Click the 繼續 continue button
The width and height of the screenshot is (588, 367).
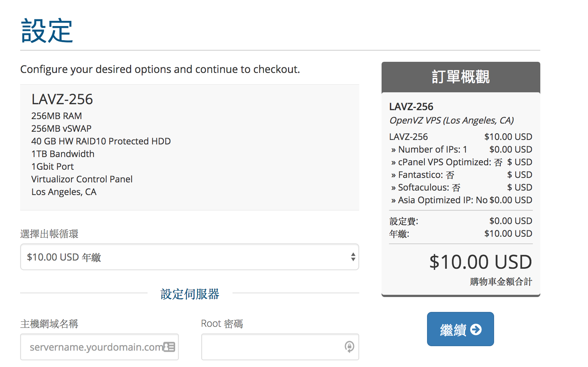[461, 329]
